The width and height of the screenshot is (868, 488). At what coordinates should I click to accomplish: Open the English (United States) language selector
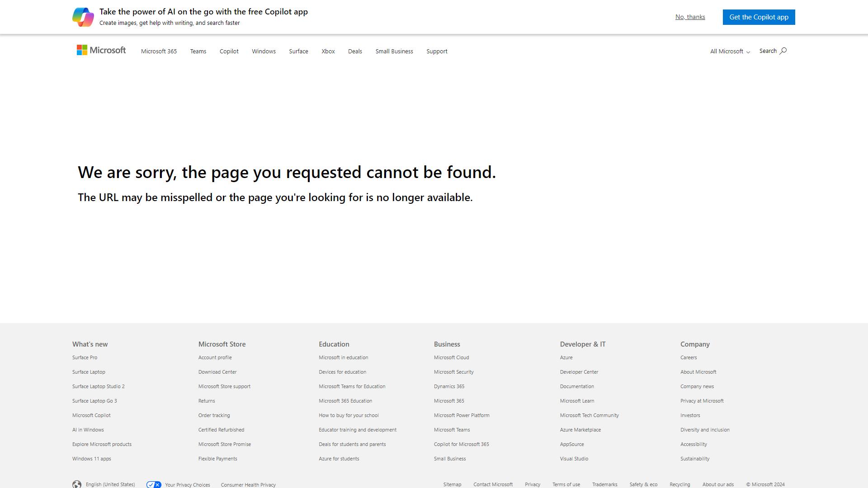click(x=110, y=484)
